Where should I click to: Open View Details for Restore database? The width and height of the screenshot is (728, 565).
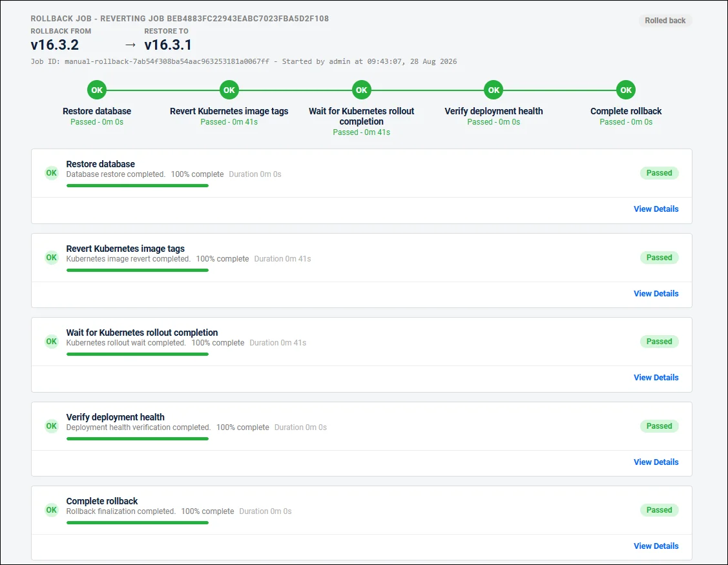(x=656, y=209)
